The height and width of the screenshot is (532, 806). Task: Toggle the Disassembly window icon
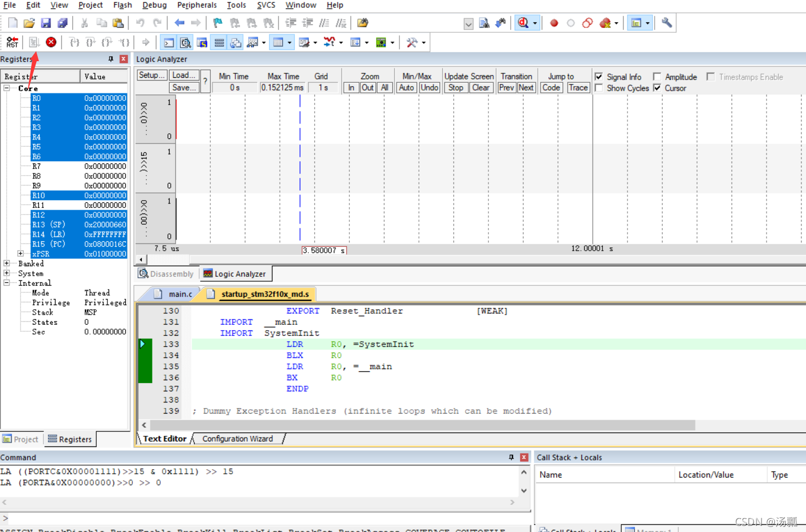(x=185, y=42)
